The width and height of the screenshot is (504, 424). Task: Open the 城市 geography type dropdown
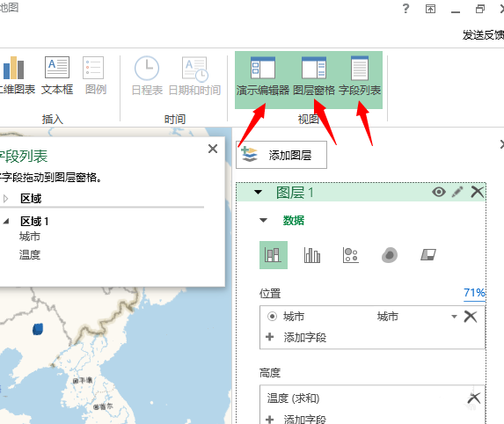454,317
